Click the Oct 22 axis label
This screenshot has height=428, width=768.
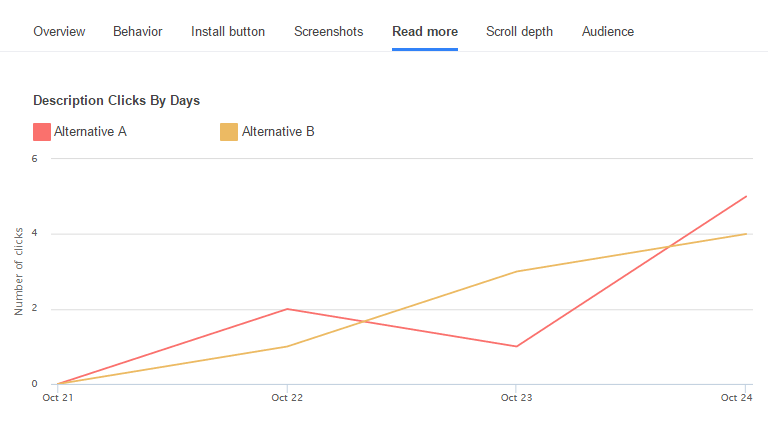click(287, 398)
